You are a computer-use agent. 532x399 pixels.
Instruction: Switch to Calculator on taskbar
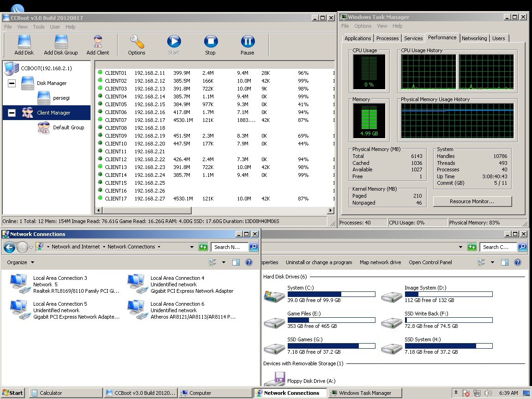(x=66, y=393)
